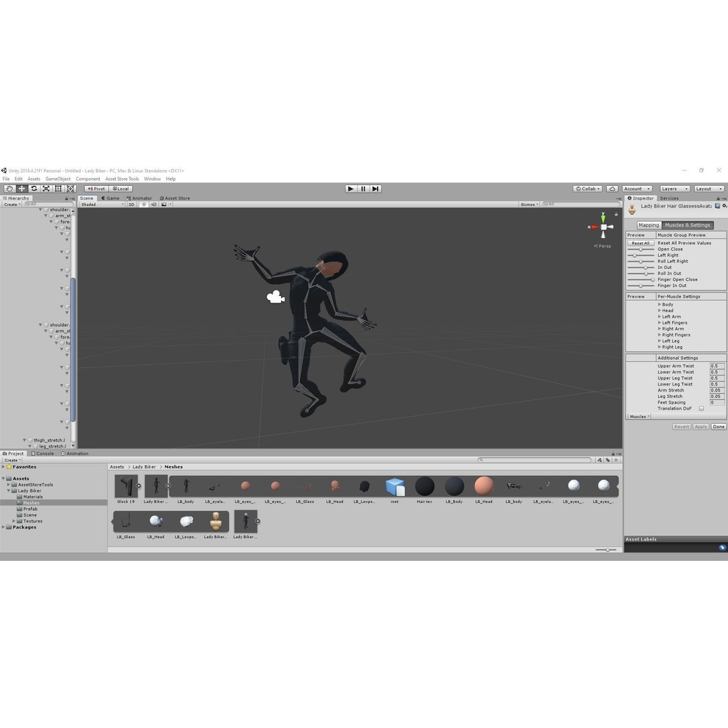Select the Rect transform tool
728x728 pixels.
point(58,189)
